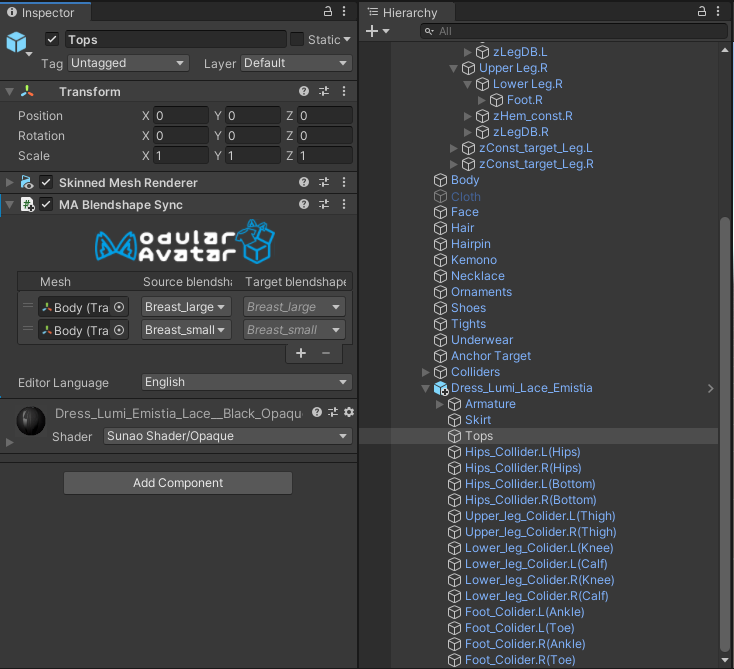Click the Scale Y field
Screen dimensions: 734x669
click(x=253, y=155)
